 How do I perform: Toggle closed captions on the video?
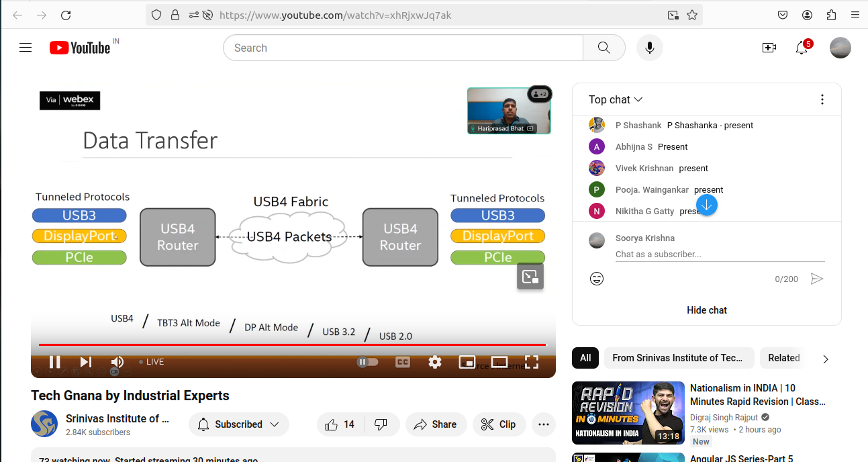[x=403, y=362]
